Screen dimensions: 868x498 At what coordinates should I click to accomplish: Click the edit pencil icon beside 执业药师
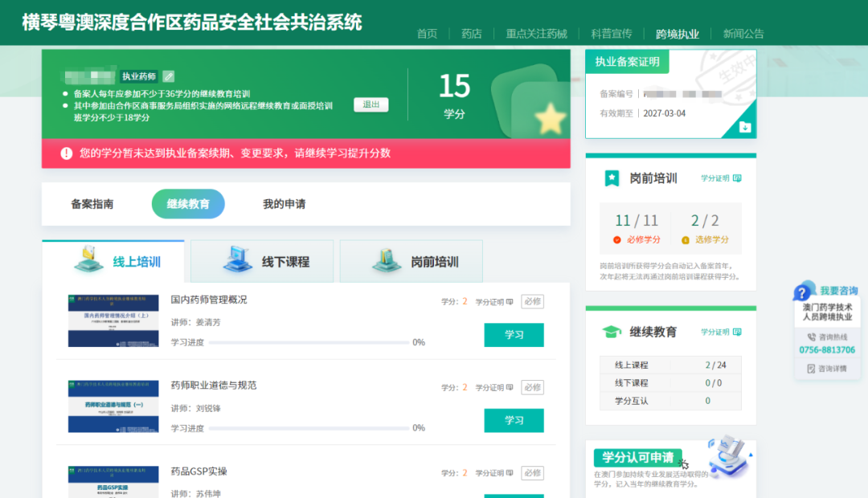pos(168,76)
